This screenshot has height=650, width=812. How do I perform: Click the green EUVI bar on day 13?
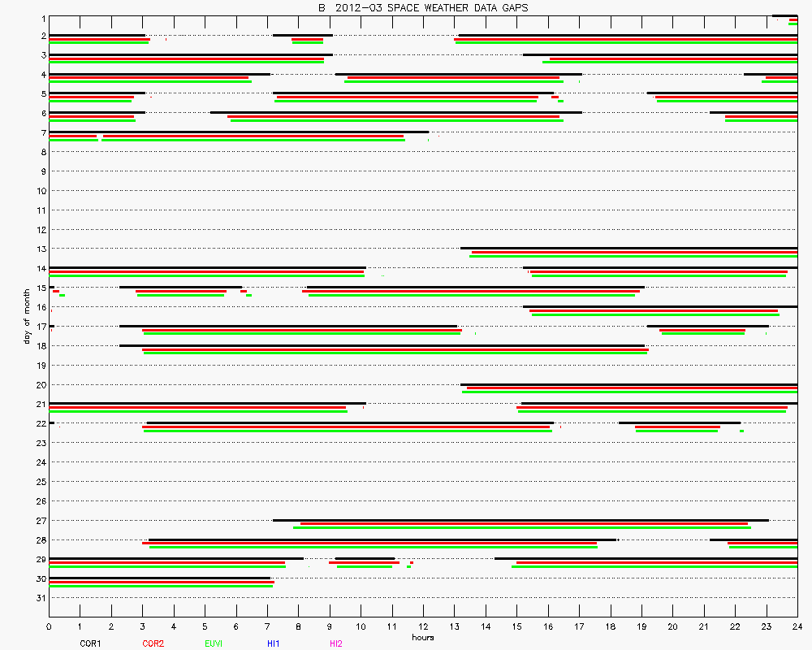tap(633, 256)
